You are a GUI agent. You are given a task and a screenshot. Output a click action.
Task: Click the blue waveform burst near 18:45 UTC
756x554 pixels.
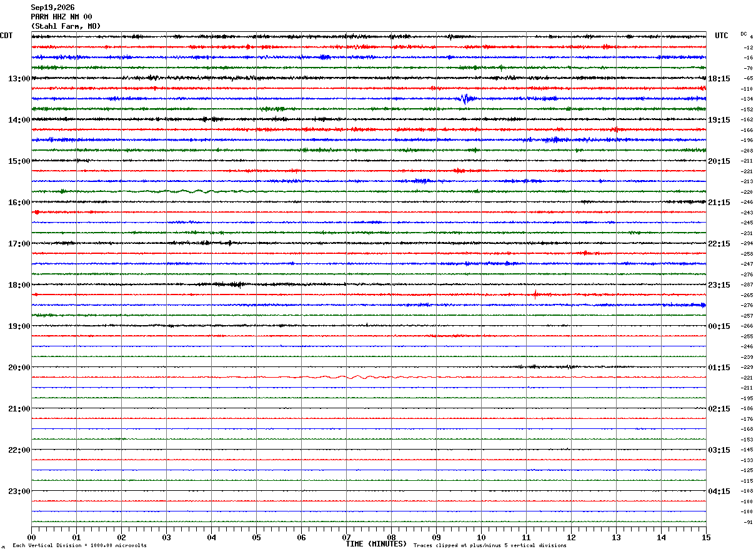tap(466, 98)
